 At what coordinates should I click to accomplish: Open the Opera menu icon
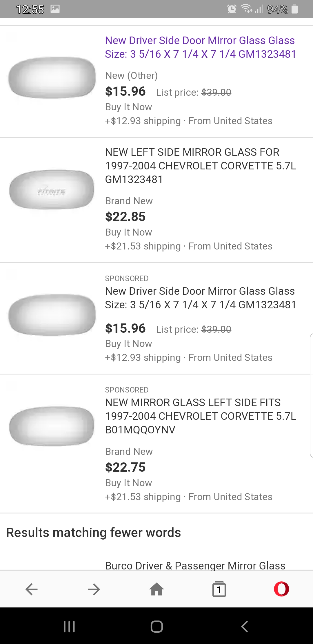coord(281,589)
